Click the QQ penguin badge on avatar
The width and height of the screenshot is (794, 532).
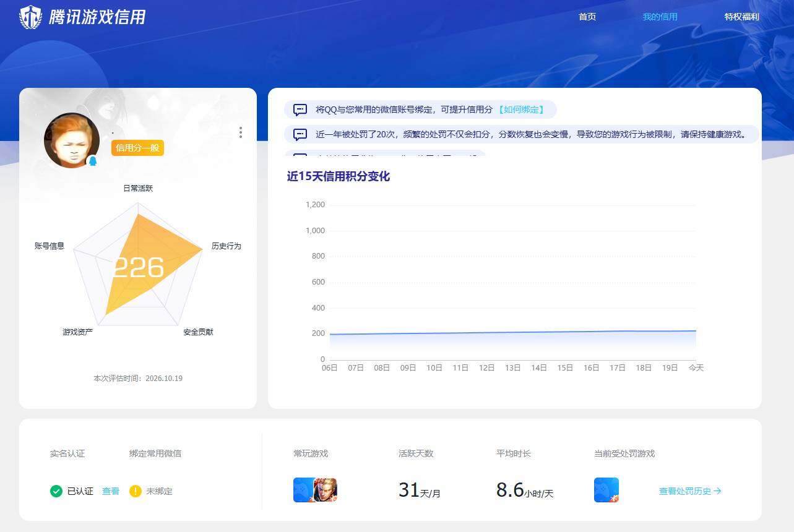coord(93,161)
